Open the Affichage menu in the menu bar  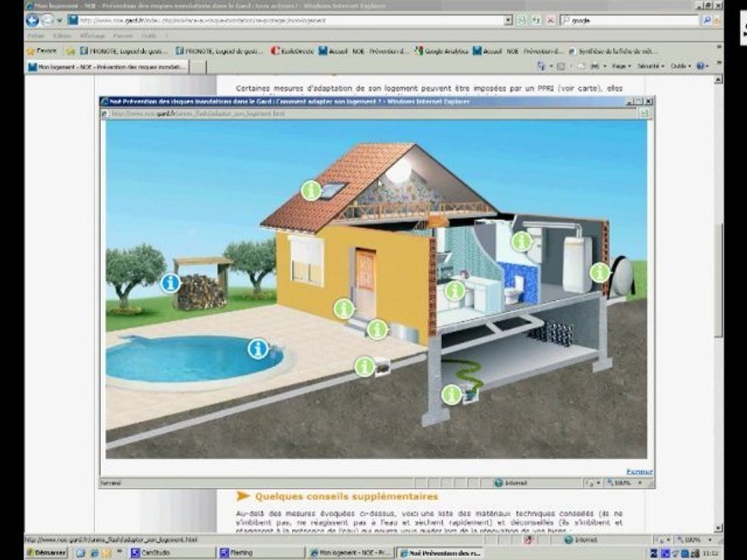(x=92, y=36)
